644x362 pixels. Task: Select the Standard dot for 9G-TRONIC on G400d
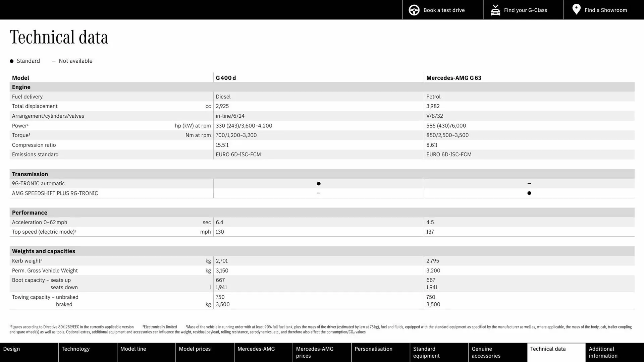(x=318, y=183)
